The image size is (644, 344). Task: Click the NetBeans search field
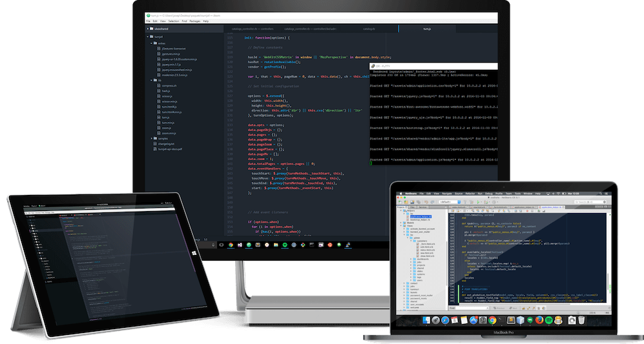590,202
